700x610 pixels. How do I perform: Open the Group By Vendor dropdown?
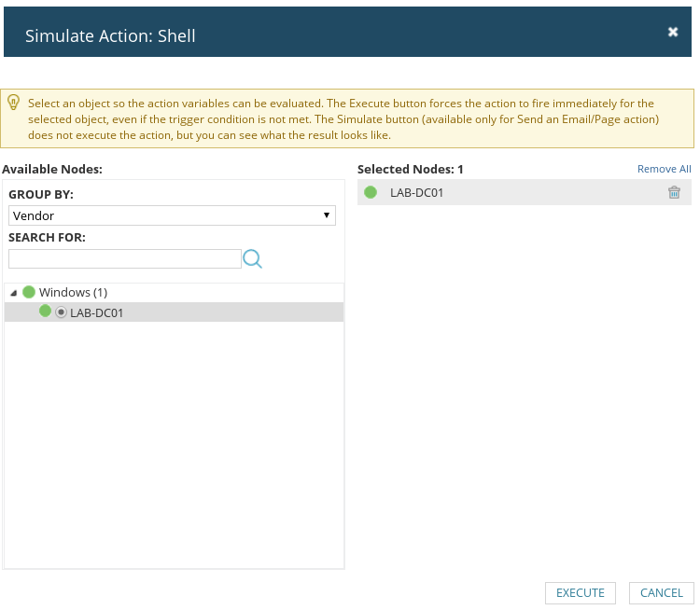coord(172,215)
